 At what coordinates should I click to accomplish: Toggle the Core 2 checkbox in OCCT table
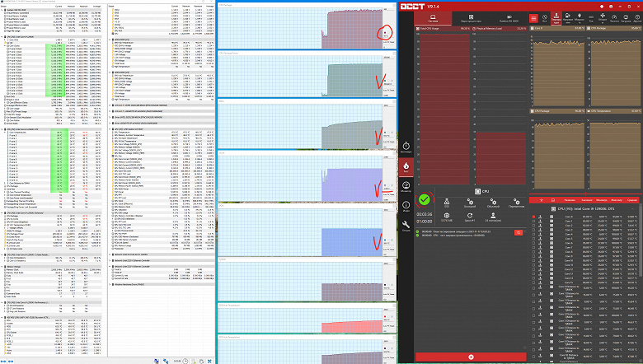pos(533,226)
